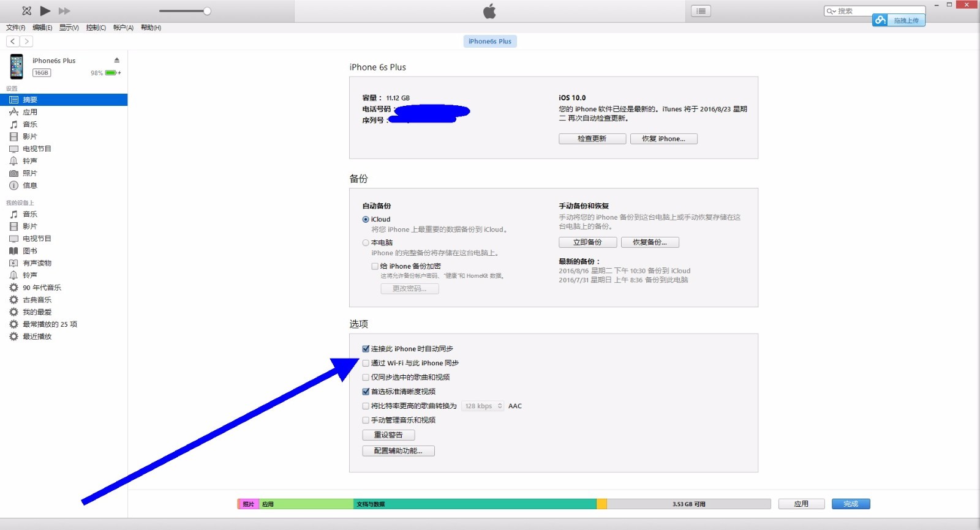Click the 立即备份 button
980x530 pixels.
[587, 242]
